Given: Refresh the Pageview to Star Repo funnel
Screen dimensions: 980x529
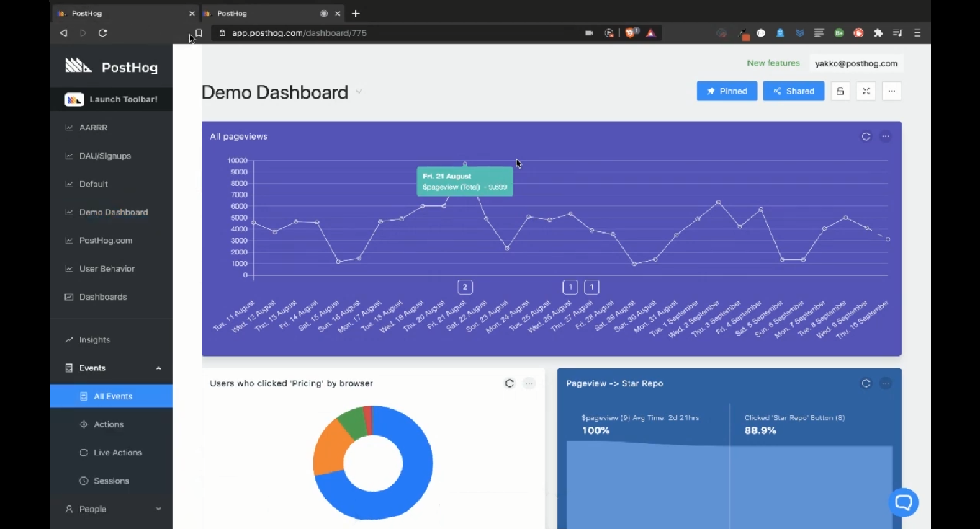Looking at the screenshot, I should [x=866, y=383].
